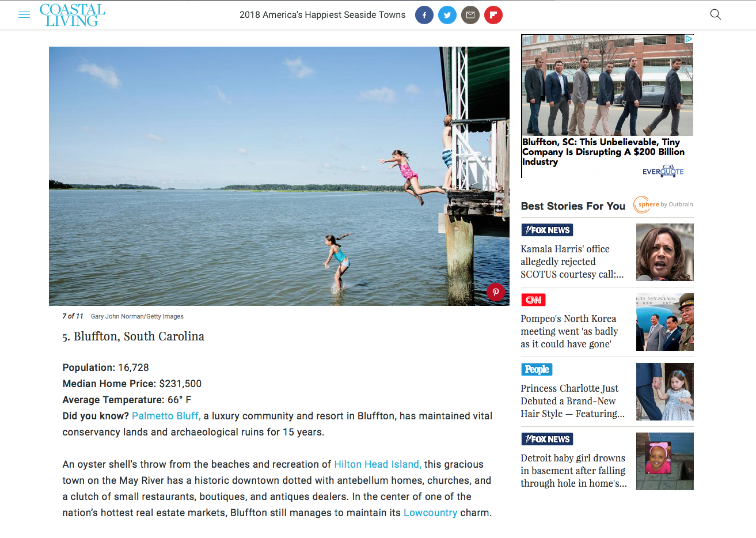Image resolution: width=756 pixels, height=538 pixels.
Task: Open the Palmetto Bluff link
Action: click(x=166, y=416)
